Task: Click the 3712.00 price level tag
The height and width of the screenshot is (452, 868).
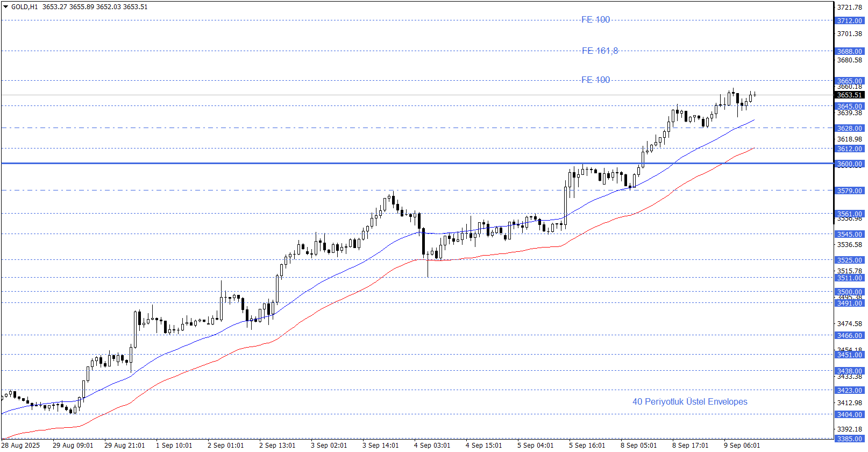Action: click(x=850, y=20)
